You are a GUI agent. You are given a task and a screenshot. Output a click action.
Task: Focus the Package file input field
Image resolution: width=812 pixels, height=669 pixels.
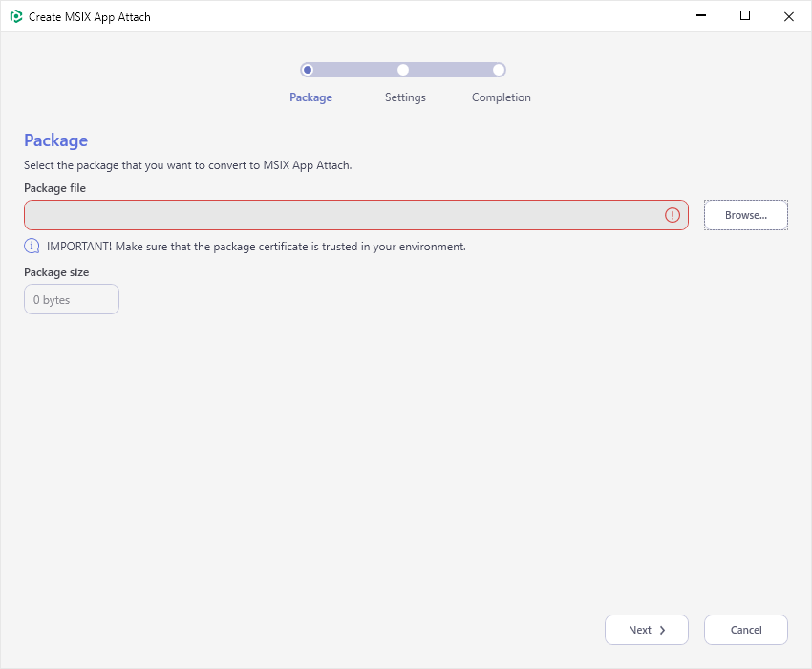[x=355, y=215]
